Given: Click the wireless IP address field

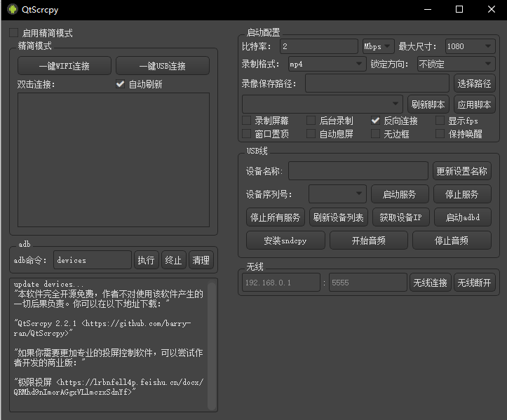Looking at the screenshot, I should pyautogui.click(x=281, y=283).
